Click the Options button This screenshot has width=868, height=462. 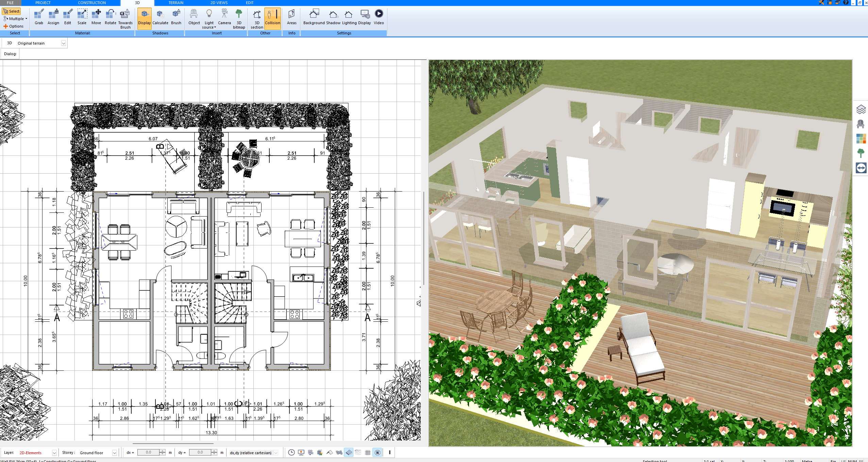13,26
